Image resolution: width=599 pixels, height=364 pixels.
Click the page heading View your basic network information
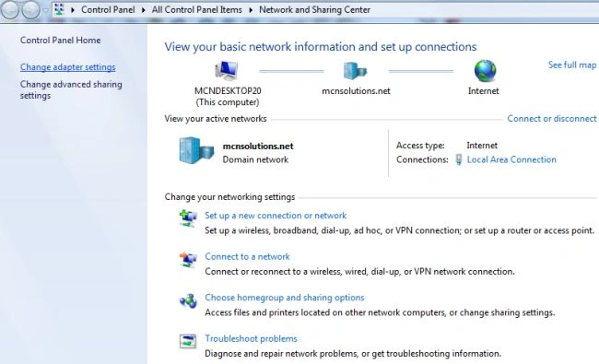tap(321, 47)
